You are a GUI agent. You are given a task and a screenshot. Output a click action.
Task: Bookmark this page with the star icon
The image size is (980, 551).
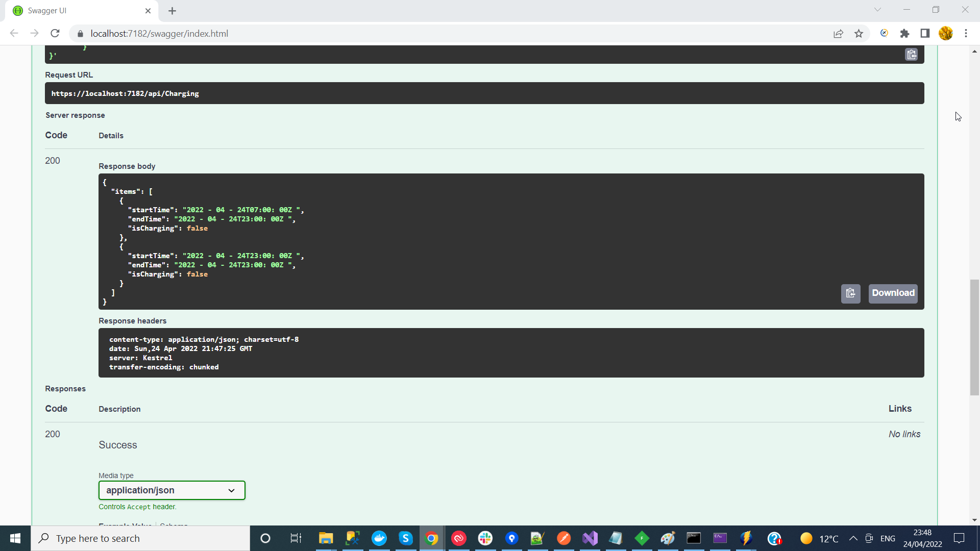coord(859,34)
